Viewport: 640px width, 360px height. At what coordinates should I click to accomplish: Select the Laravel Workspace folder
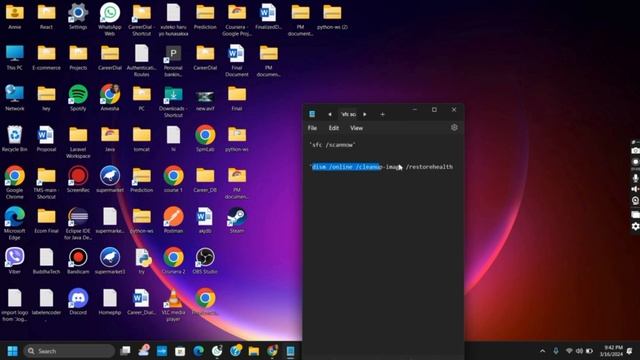(x=78, y=142)
